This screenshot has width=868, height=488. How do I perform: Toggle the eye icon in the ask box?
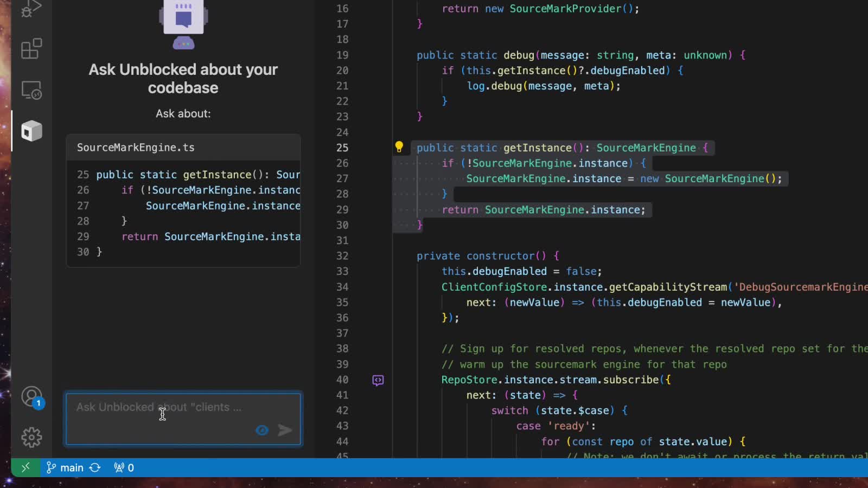click(x=262, y=430)
